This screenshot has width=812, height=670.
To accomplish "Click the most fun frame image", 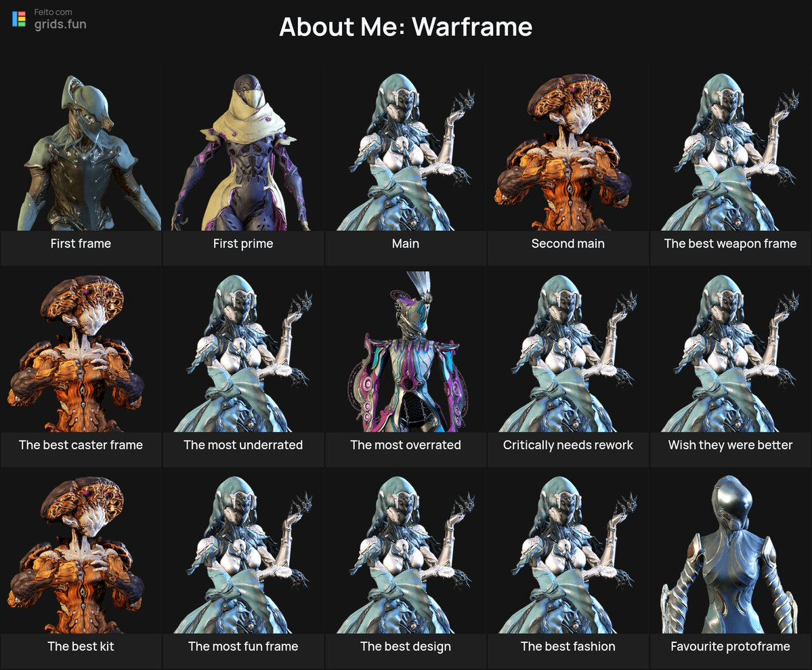I will 243,552.
